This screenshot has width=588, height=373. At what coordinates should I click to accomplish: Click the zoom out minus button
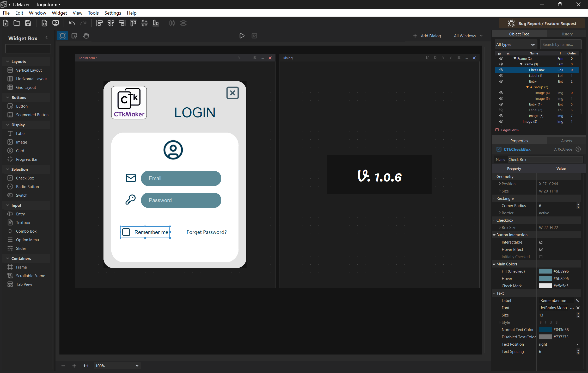[x=63, y=366]
